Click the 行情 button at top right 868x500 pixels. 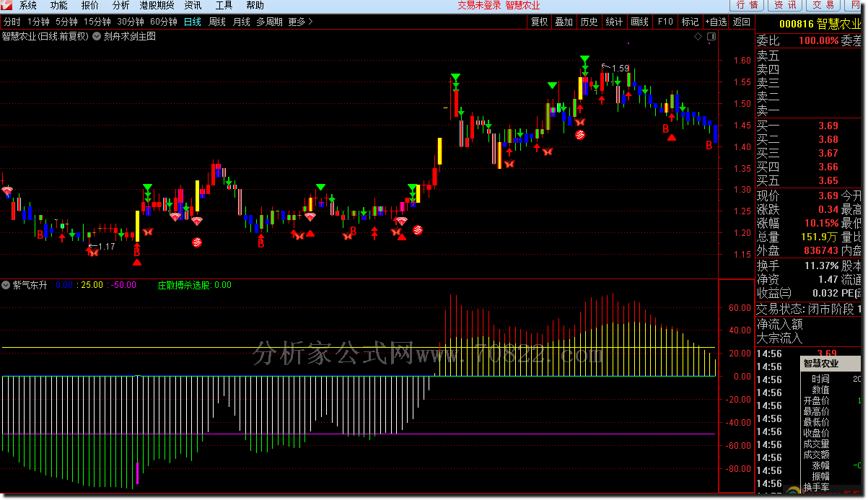pos(748,5)
